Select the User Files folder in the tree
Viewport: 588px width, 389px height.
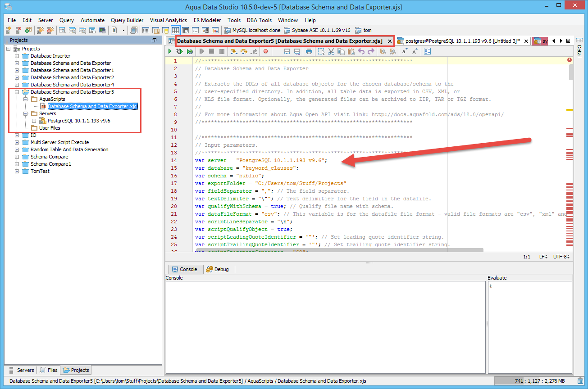[50, 128]
